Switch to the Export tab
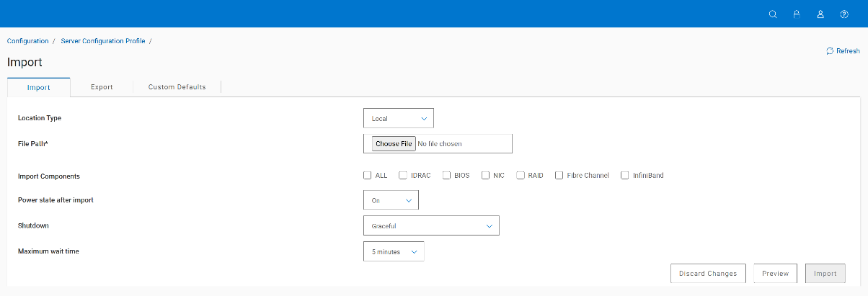Viewport: 868px width, 296px height. coord(102,87)
